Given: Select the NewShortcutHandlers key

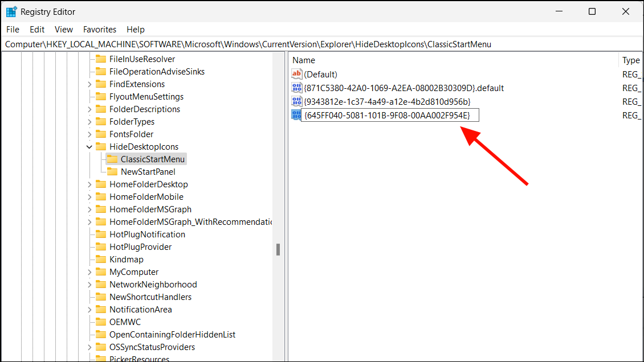Looking at the screenshot, I should click(150, 297).
